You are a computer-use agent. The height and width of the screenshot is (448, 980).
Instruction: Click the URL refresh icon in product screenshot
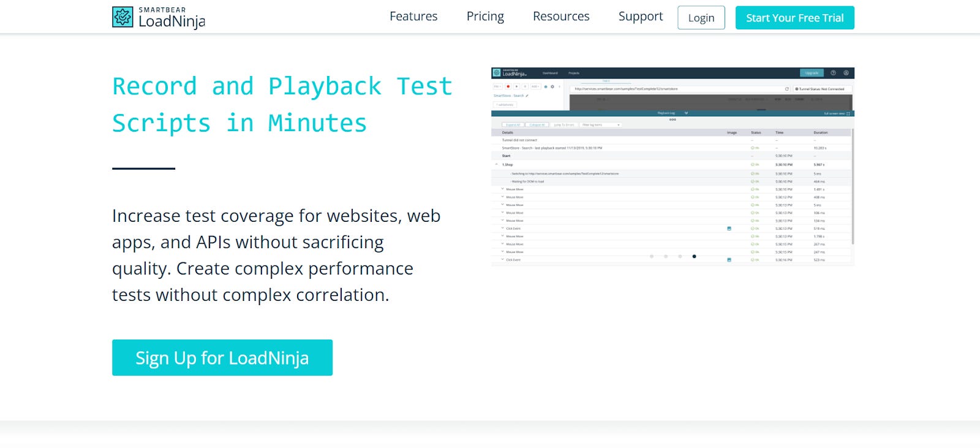[787, 89]
